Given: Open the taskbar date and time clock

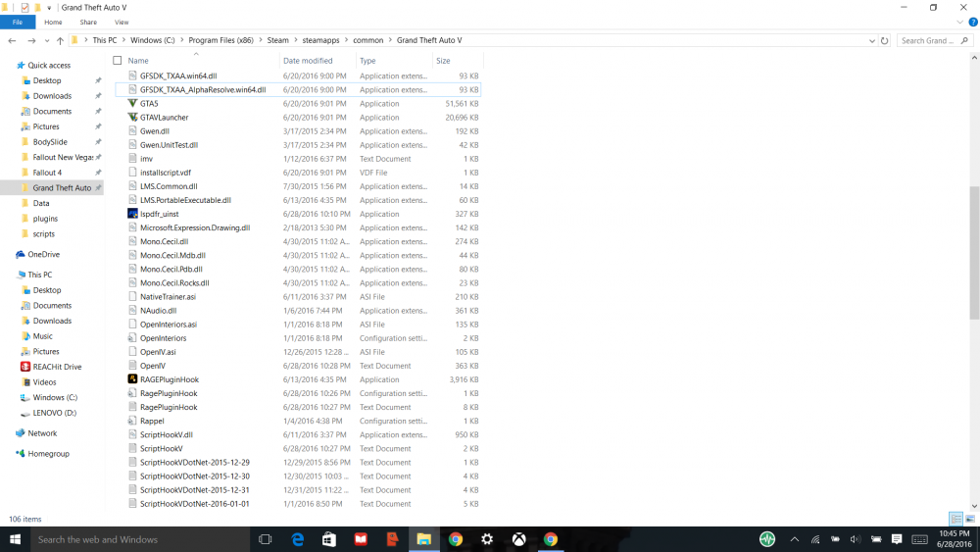Looking at the screenshot, I should [x=954, y=539].
